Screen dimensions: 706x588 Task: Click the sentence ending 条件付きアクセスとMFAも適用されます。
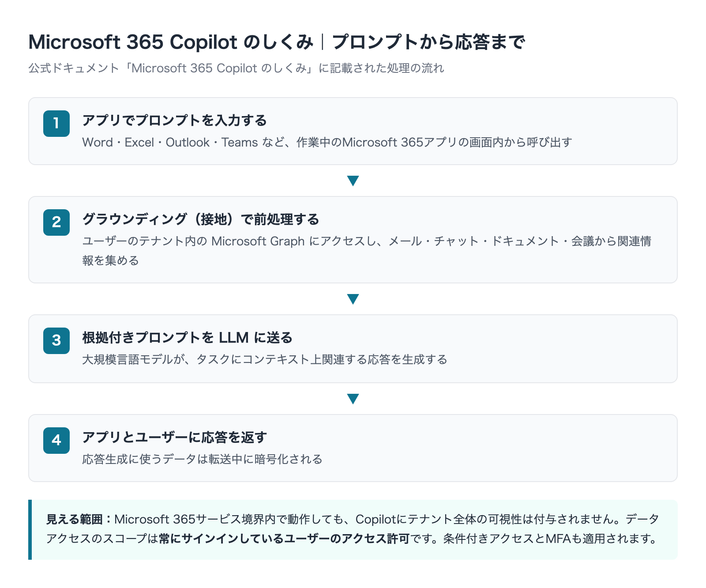click(551, 539)
